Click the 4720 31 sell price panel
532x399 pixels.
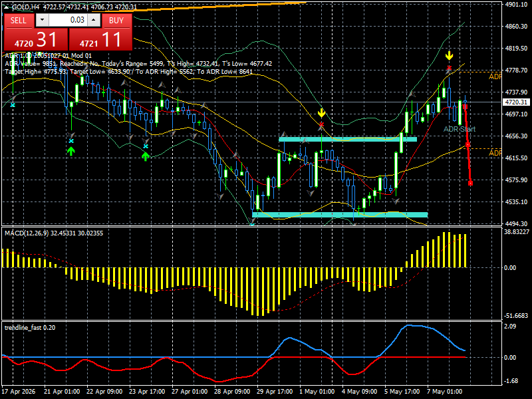(36, 39)
